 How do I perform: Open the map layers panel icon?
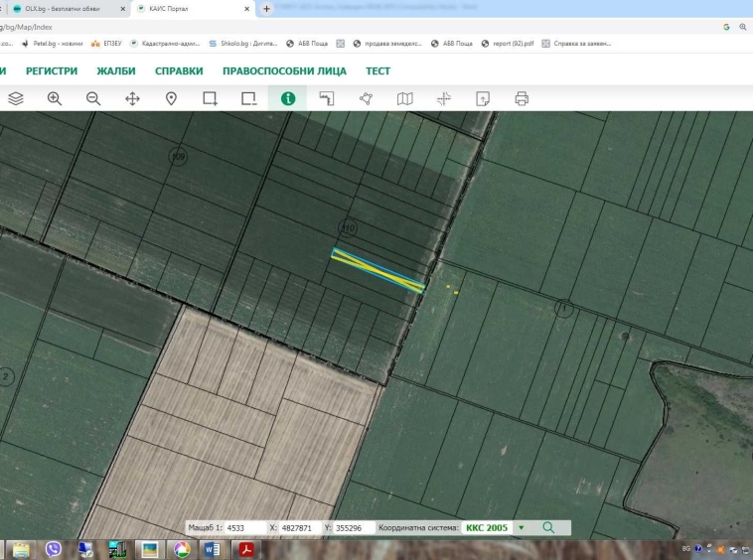pos(16,98)
